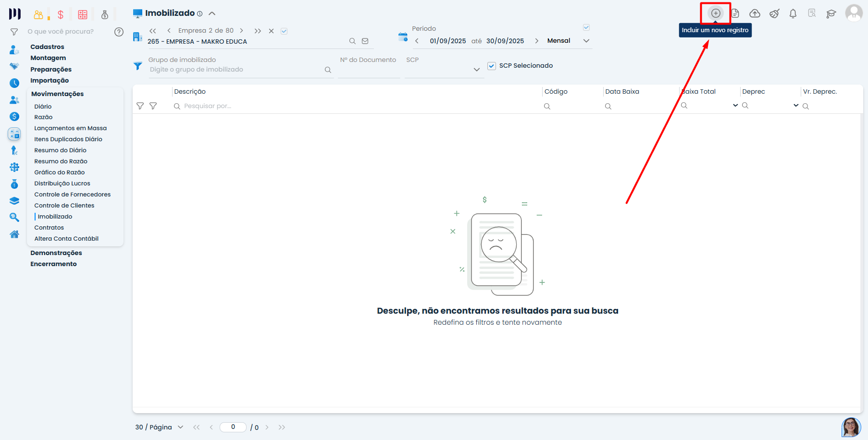Viewport: 868px width, 440px height.
Task: Open the graduation cap training icon
Action: pyautogui.click(x=831, y=13)
